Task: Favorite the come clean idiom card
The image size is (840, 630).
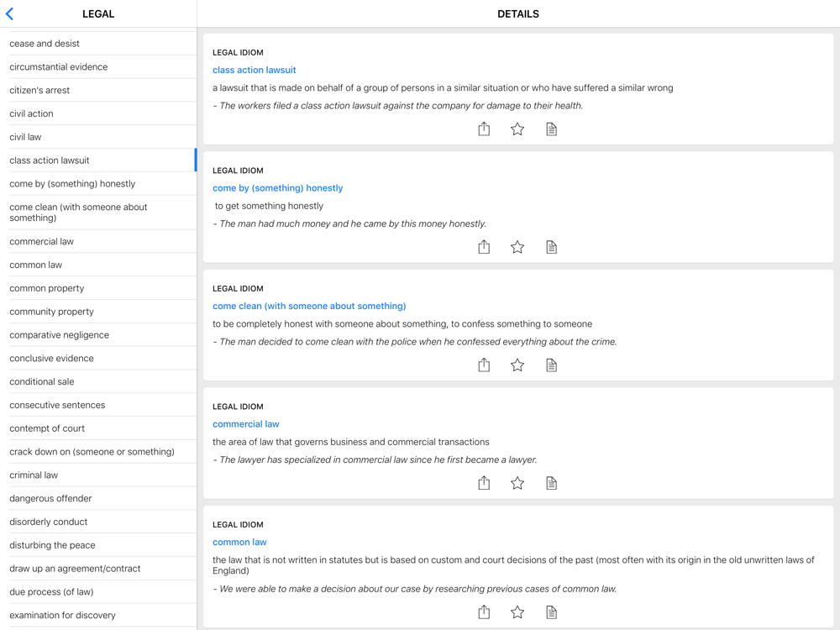Action: point(517,365)
